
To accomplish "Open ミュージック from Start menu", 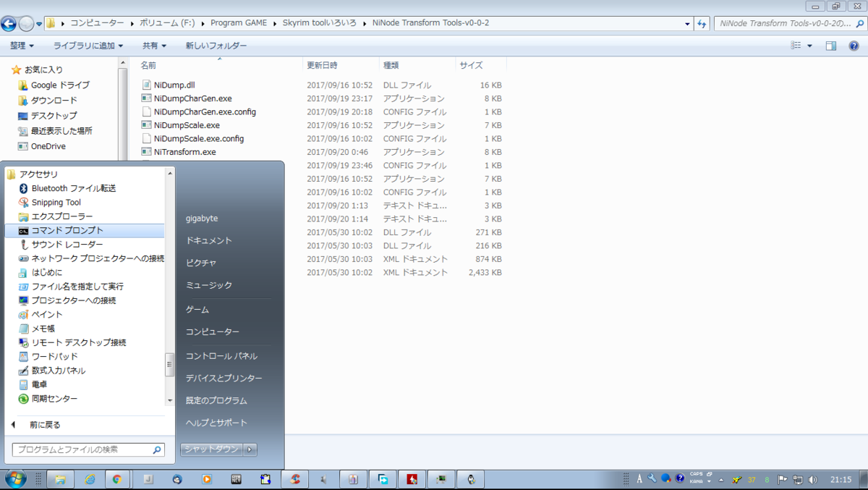I will click(x=209, y=285).
